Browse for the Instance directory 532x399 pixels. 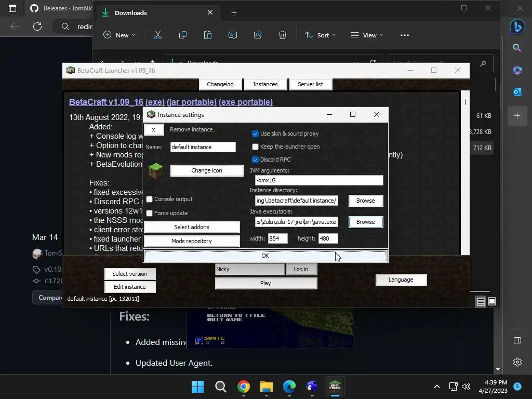click(x=366, y=201)
